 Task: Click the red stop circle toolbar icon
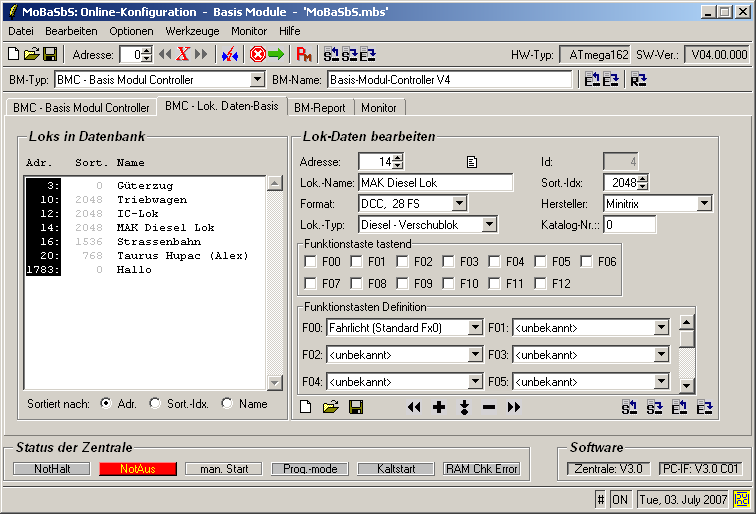[x=257, y=54]
